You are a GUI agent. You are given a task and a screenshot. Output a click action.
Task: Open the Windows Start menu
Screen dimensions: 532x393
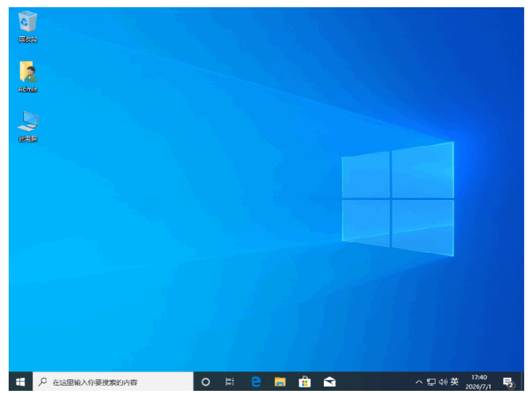[20, 381]
